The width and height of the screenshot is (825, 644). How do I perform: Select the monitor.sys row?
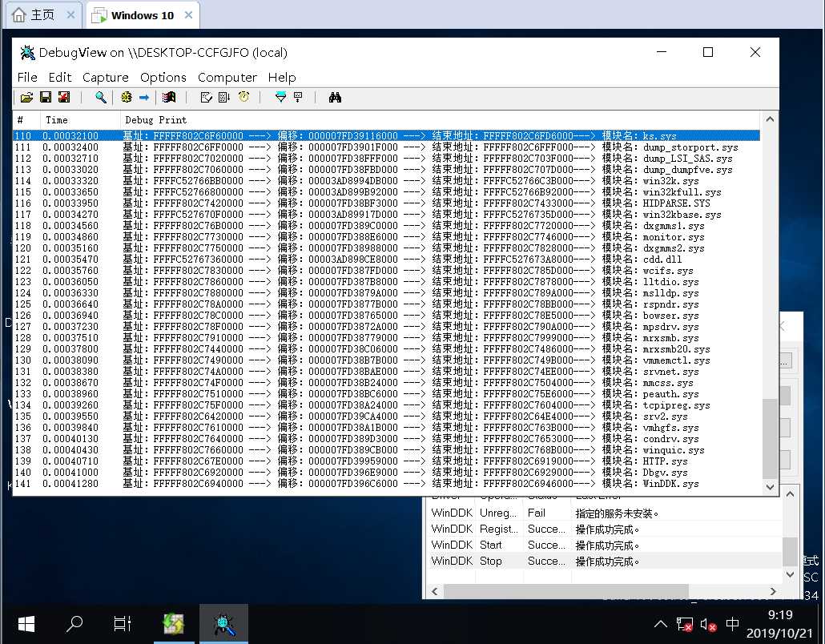coord(386,237)
